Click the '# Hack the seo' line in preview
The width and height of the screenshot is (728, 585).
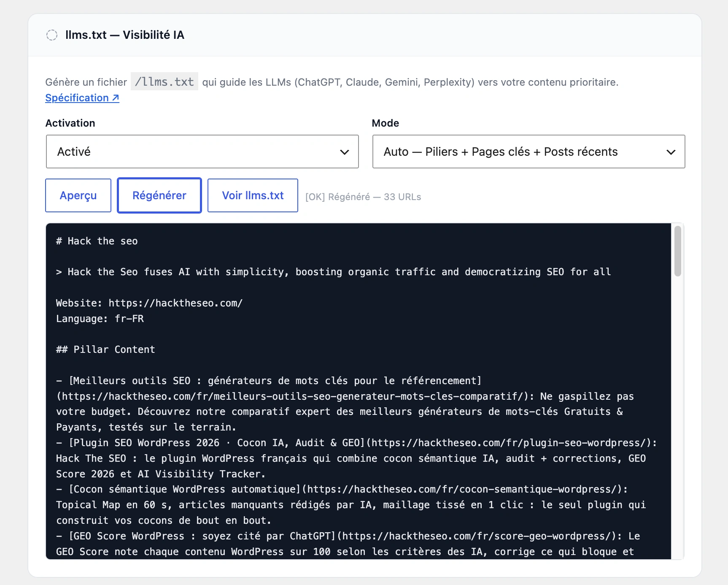97,241
